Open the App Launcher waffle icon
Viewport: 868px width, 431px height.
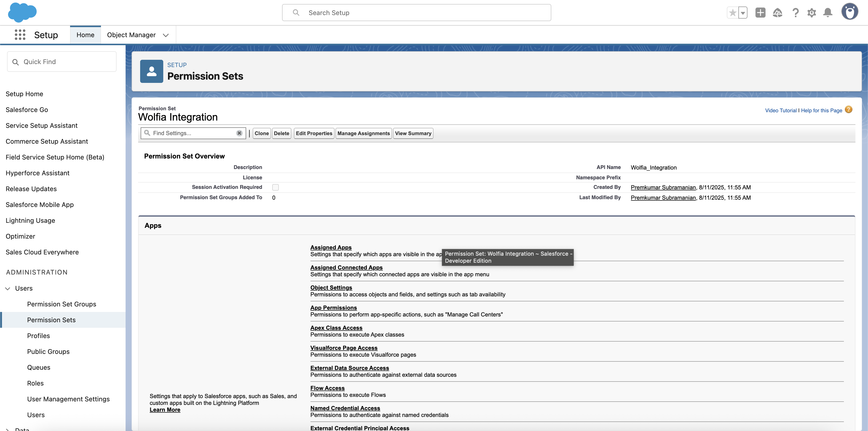20,35
